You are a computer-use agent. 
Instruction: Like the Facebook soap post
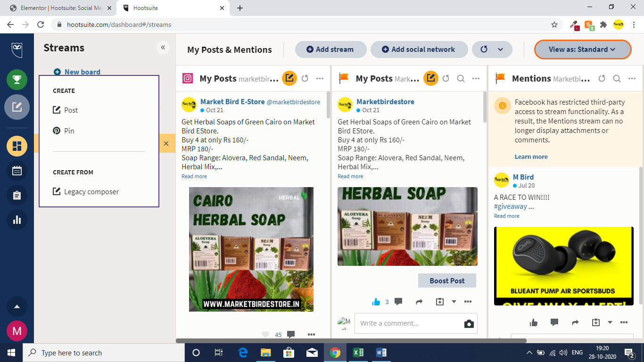point(376,302)
